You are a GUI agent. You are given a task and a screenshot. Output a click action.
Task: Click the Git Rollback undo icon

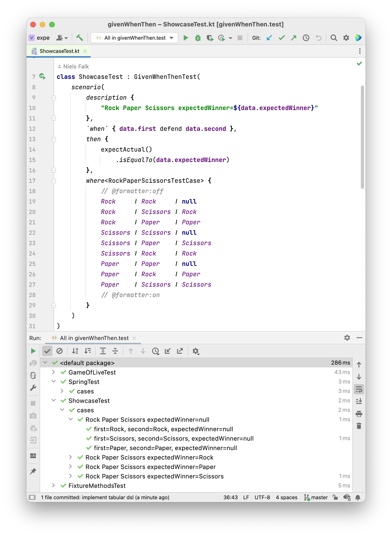tap(318, 38)
